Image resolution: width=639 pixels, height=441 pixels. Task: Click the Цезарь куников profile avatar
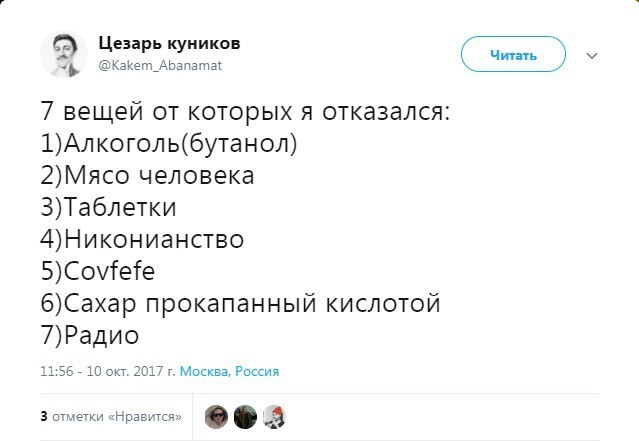64,54
